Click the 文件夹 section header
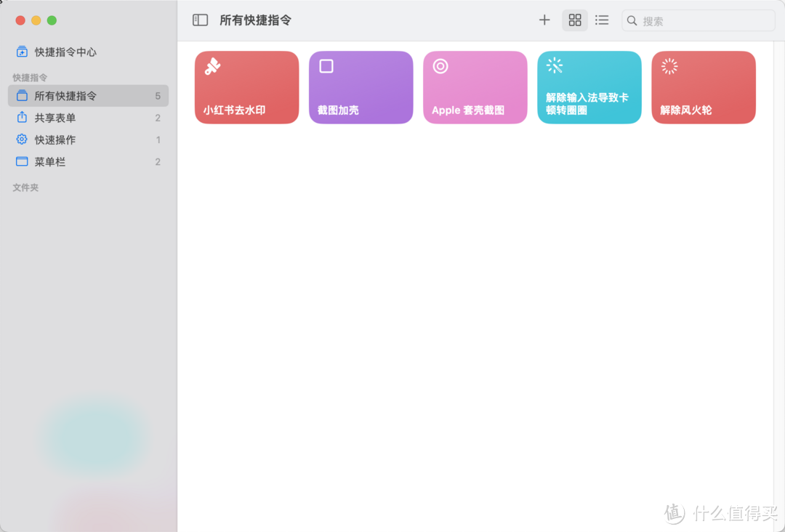This screenshot has height=532, width=785. click(x=25, y=188)
